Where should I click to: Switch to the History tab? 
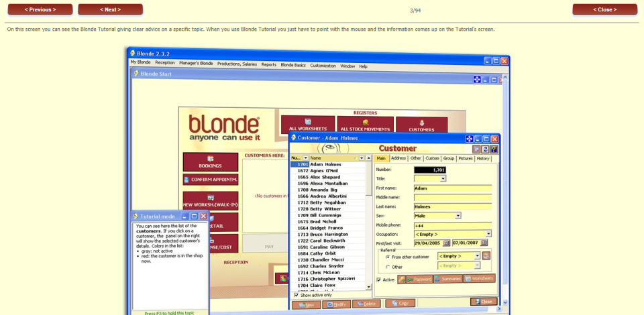point(483,158)
